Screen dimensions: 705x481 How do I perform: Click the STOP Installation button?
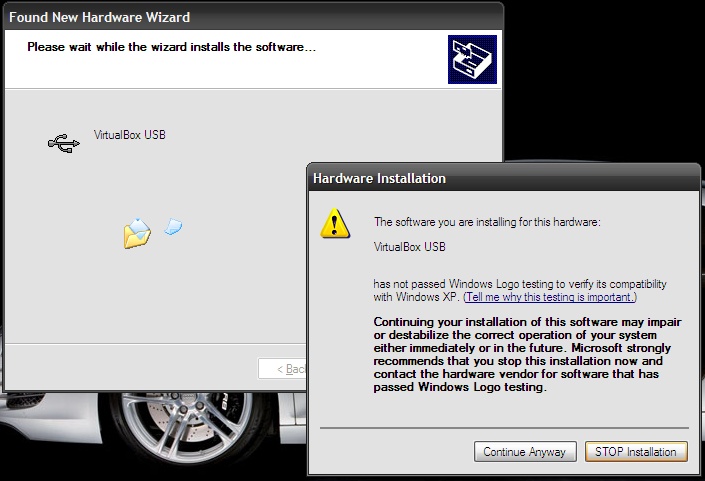coord(636,451)
